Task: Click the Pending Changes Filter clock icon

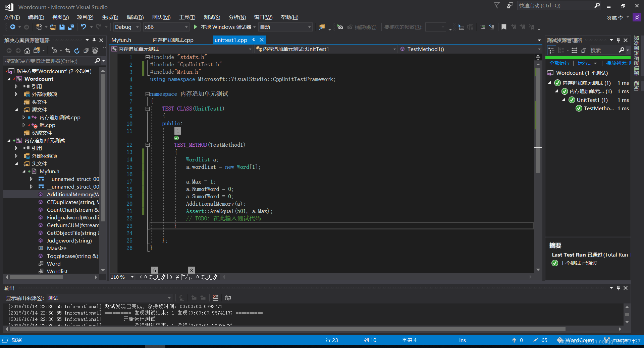Action: click(x=54, y=51)
